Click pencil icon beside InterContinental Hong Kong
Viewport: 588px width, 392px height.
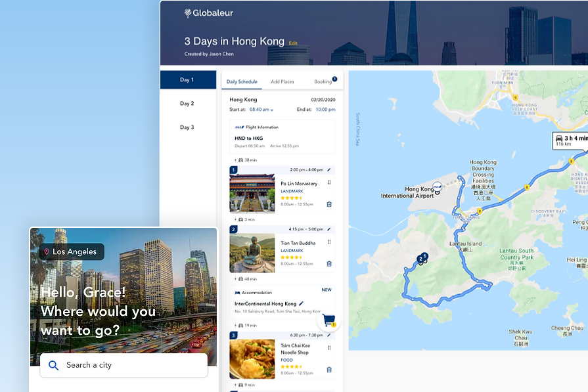click(x=301, y=303)
